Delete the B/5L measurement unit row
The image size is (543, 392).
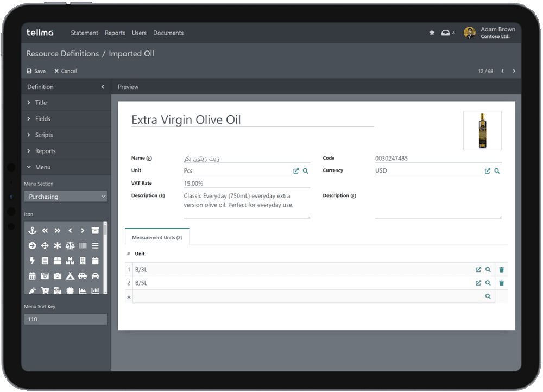[501, 283]
